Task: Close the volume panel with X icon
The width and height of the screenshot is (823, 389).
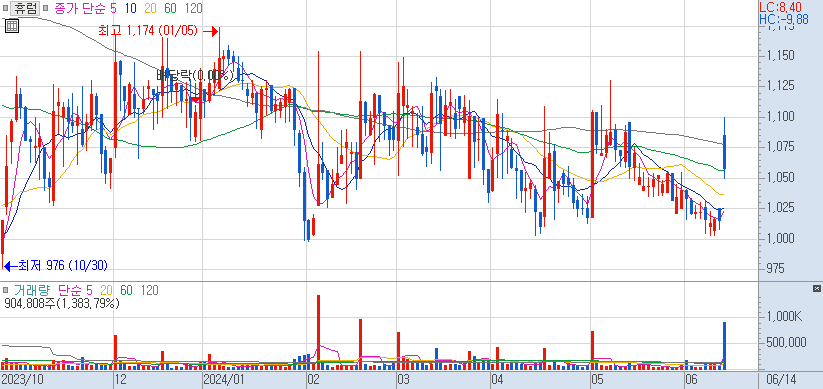Action: click(x=816, y=288)
